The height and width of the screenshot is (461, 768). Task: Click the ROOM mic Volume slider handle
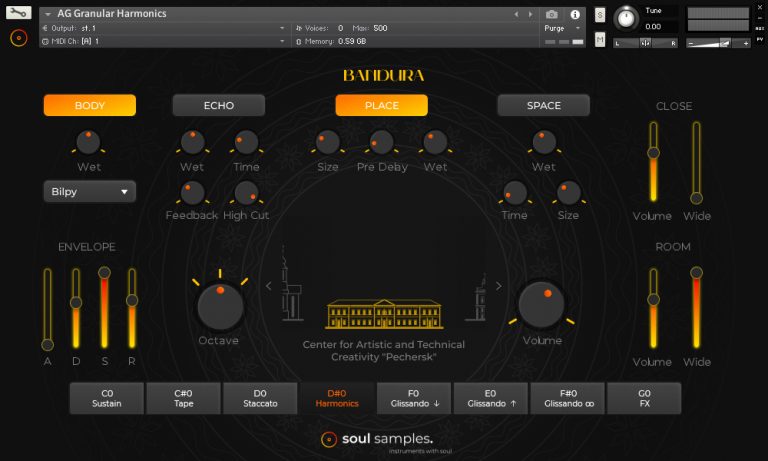653,300
